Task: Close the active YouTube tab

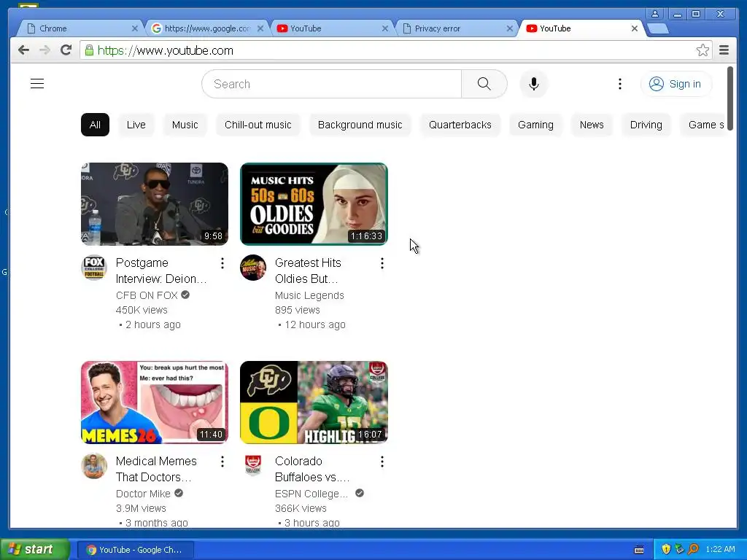Action: pos(634,28)
